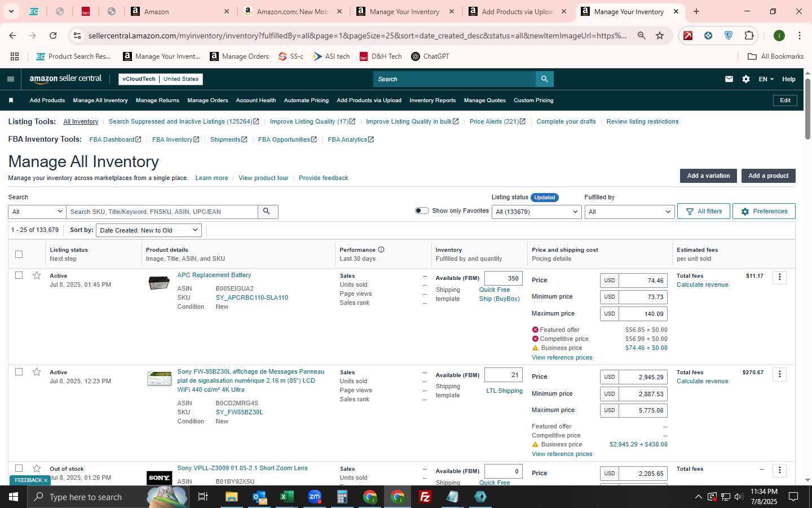Open the Fulfilled by dropdown
Viewport: 812px width, 508px height.
tap(629, 212)
